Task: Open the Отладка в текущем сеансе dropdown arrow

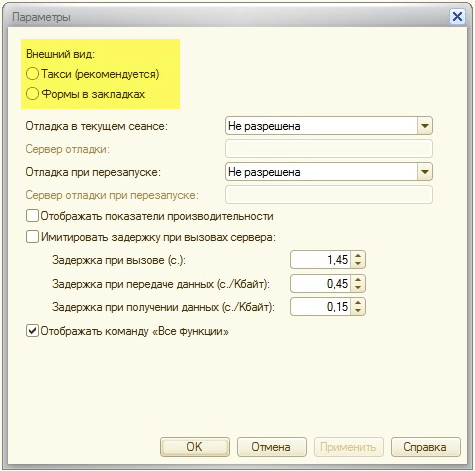Action: pyautogui.click(x=425, y=126)
